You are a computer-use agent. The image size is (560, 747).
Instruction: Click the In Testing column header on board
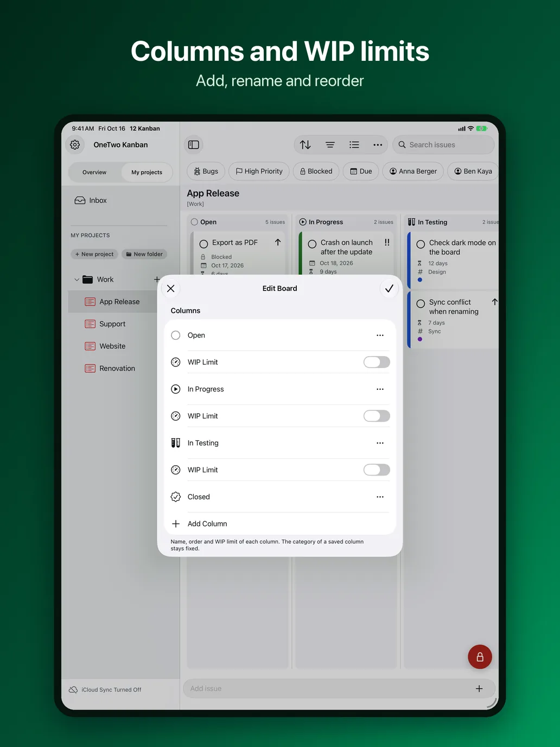click(453, 222)
